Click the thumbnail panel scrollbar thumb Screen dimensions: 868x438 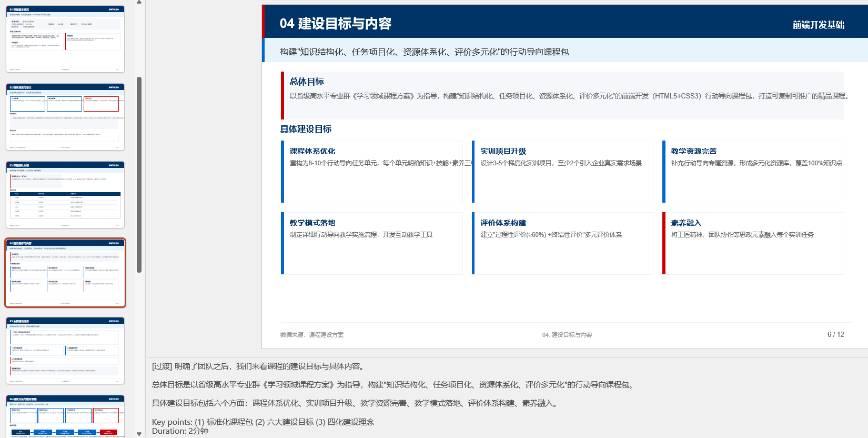coord(139,175)
